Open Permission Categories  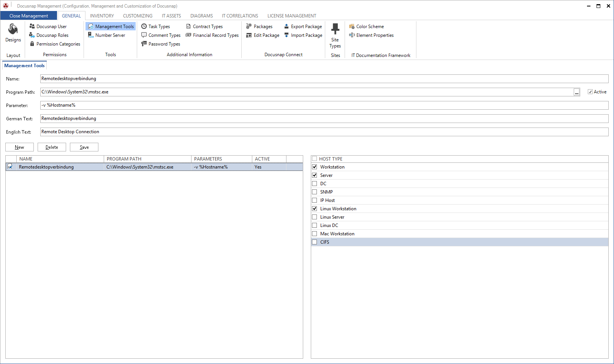[x=55, y=44]
